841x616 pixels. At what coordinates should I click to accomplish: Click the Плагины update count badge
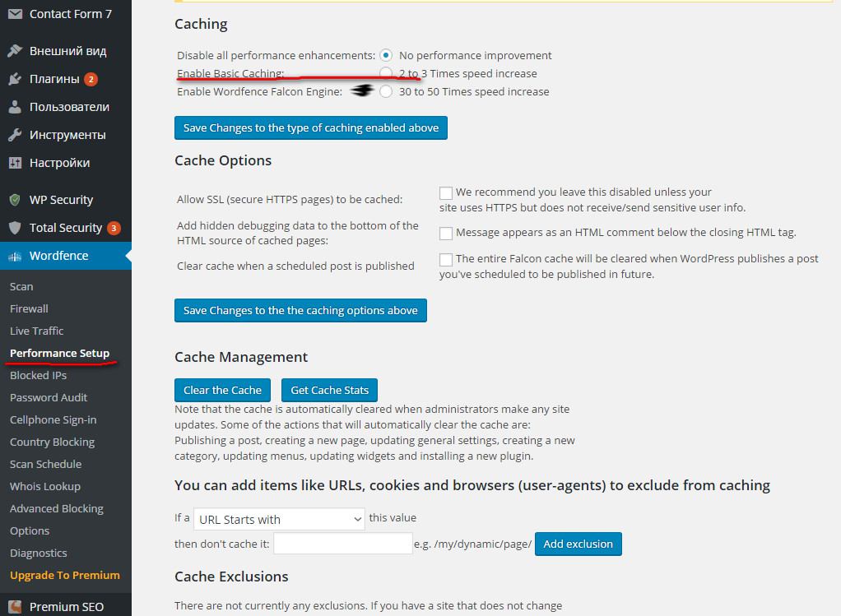(x=91, y=79)
